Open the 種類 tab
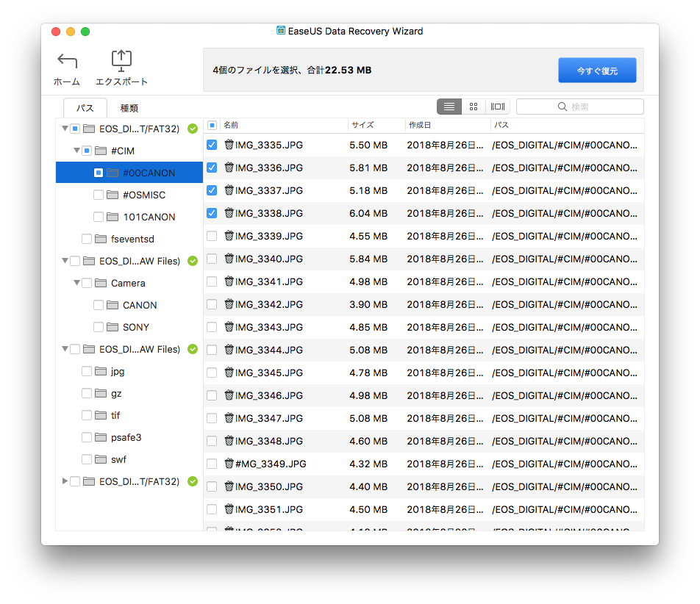 click(129, 108)
